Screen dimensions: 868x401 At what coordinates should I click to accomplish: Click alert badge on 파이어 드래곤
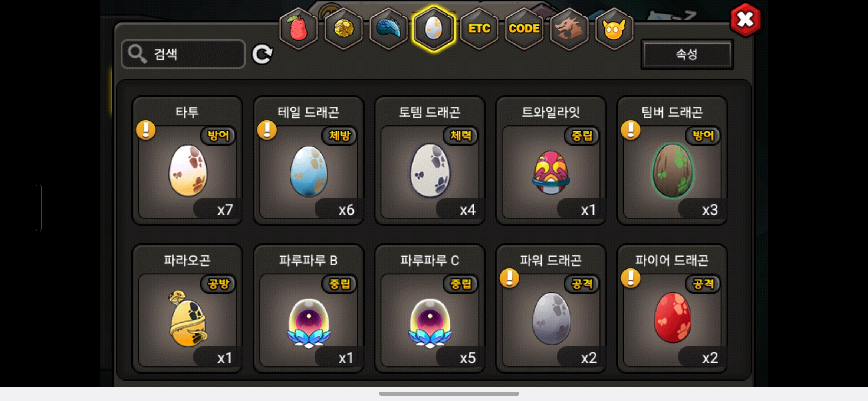[x=631, y=278]
